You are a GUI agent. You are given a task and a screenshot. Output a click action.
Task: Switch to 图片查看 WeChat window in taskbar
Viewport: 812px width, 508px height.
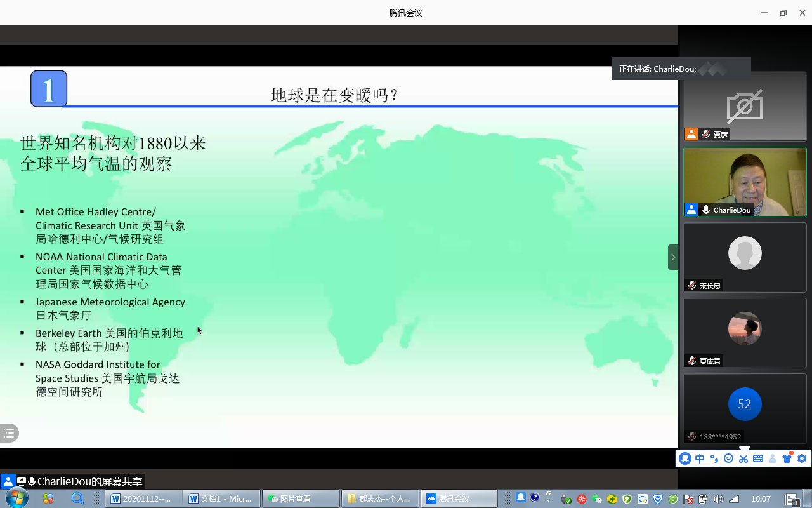click(x=301, y=498)
